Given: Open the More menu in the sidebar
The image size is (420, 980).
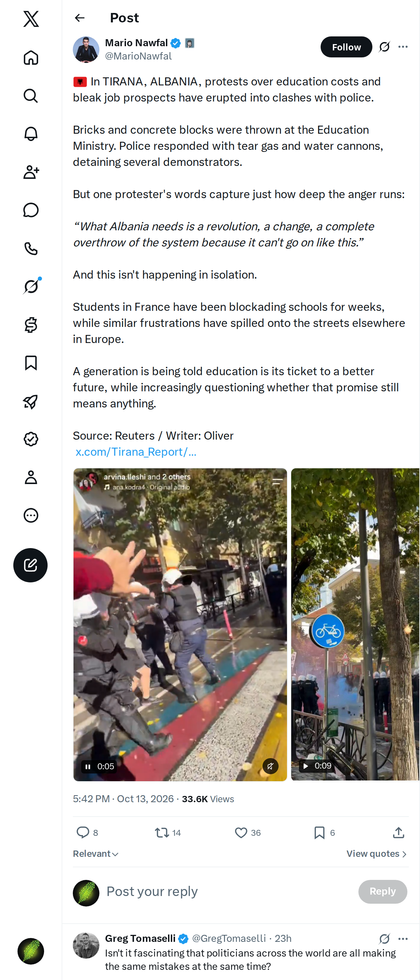Looking at the screenshot, I should (31, 515).
